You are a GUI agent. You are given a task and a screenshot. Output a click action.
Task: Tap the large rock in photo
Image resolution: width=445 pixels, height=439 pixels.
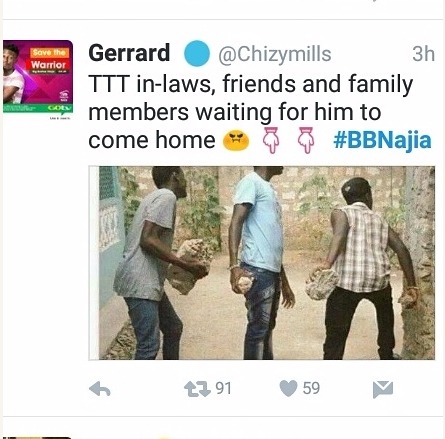tap(190, 267)
